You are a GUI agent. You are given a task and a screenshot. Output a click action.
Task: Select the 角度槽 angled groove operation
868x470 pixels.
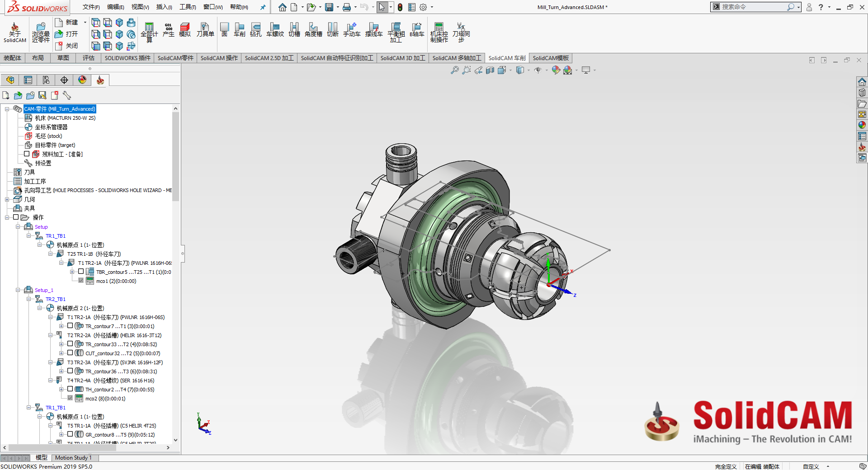click(313, 30)
